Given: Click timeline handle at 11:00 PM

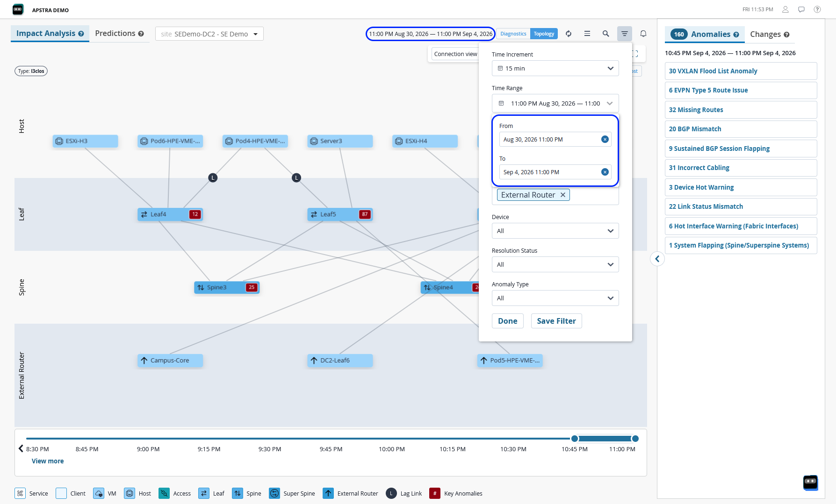Looking at the screenshot, I should tap(635, 439).
